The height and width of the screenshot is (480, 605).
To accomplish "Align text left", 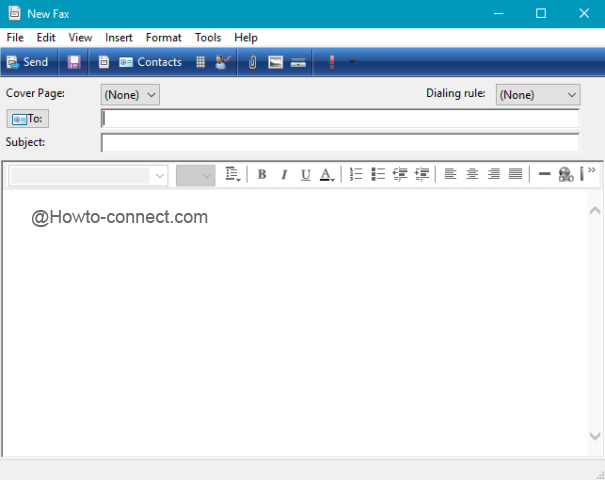I will click(450, 174).
